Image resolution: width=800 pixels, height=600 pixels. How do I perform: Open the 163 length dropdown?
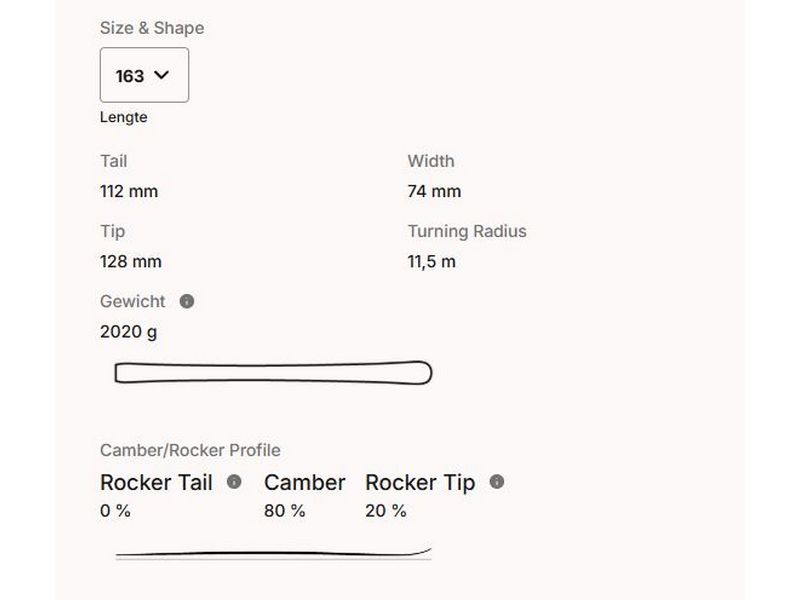coord(144,75)
